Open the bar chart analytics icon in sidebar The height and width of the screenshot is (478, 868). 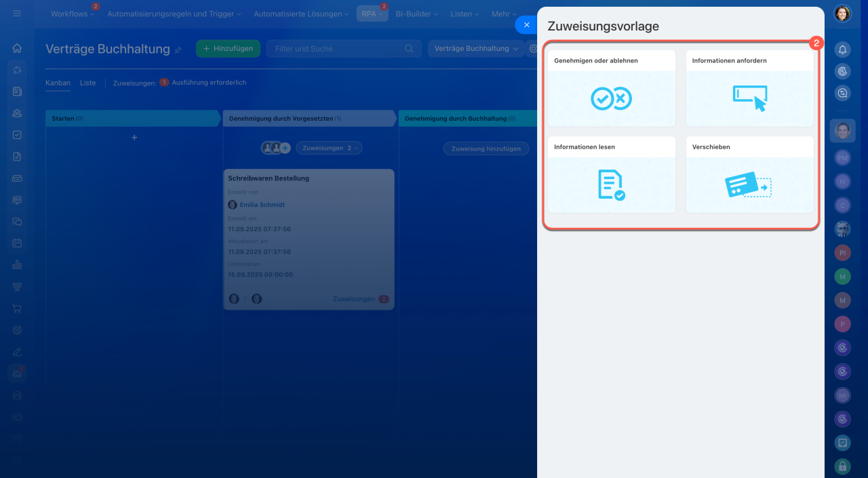(x=17, y=265)
